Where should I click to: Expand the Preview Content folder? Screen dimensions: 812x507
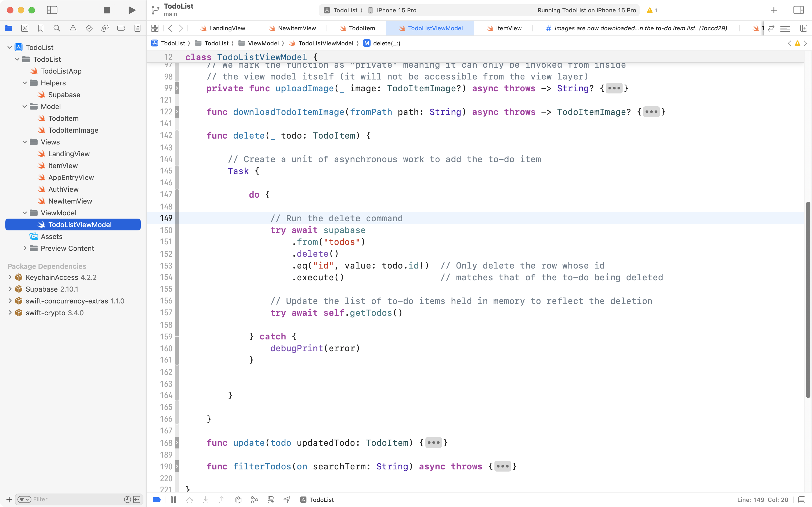[25, 248]
